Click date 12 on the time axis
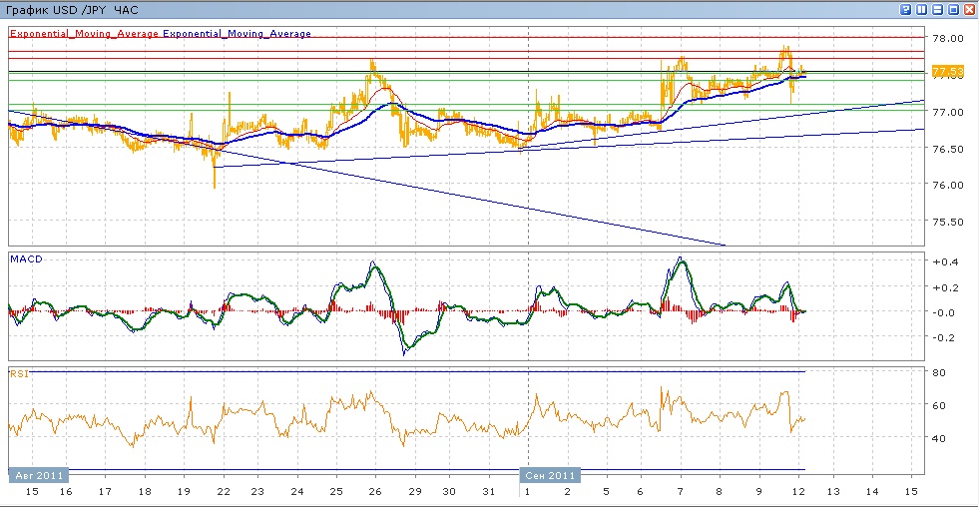 tap(799, 492)
